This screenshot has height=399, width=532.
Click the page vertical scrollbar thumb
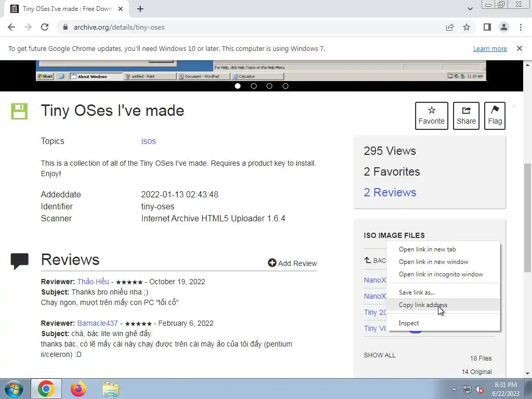527,218
